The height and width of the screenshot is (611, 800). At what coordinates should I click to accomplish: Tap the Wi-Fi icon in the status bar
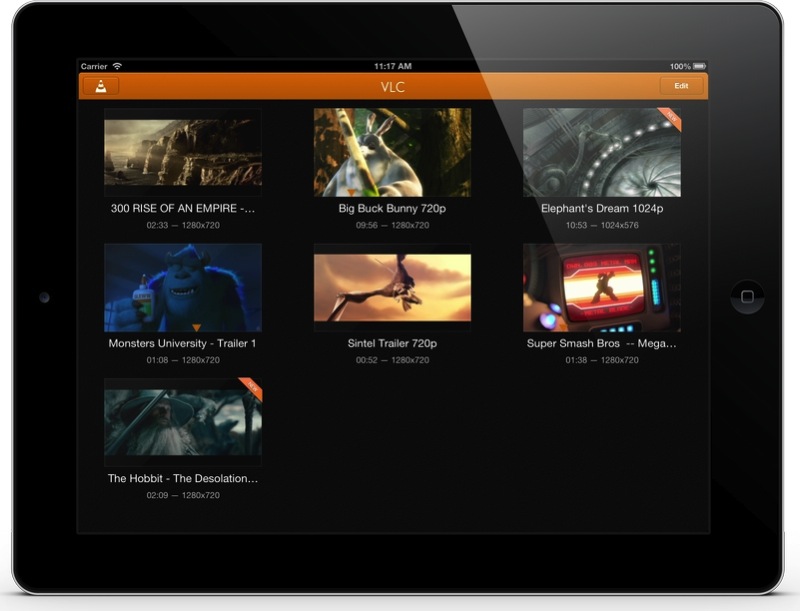(x=117, y=66)
